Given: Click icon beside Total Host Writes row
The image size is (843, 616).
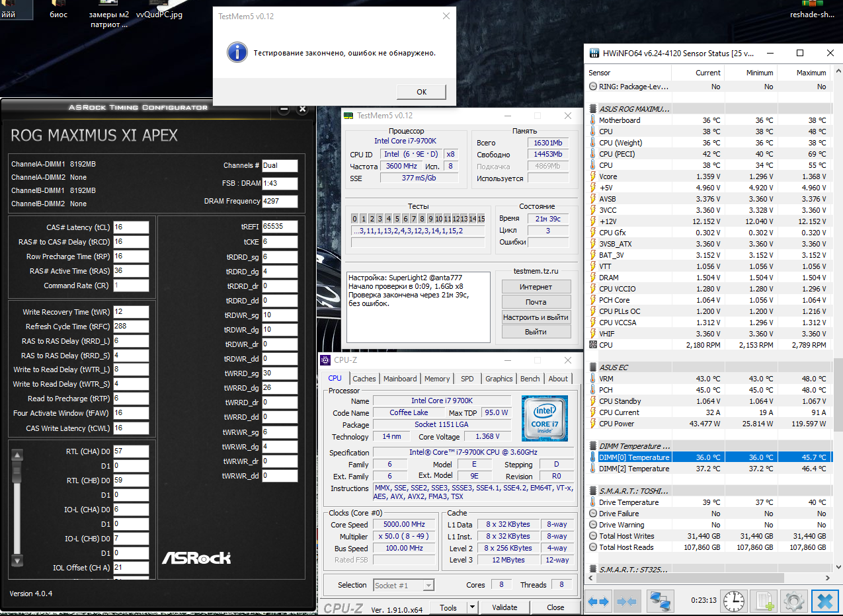Looking at the screenshot, I should pyautogui.click(x=592, y=536).
